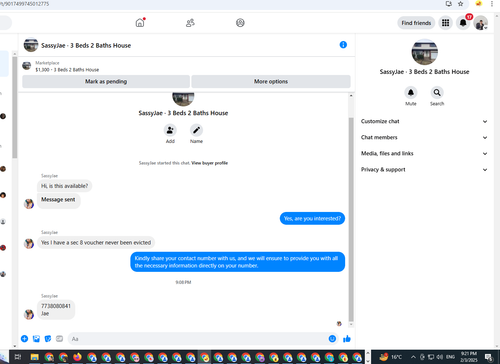Search in conversation with the magnifier icon

[437, 92]
